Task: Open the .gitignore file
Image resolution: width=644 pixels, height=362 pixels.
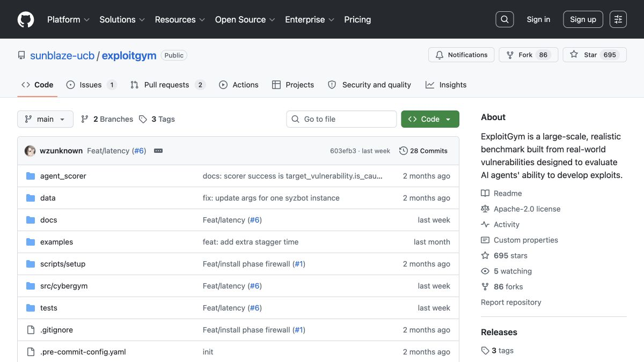Action: [56, 330]
